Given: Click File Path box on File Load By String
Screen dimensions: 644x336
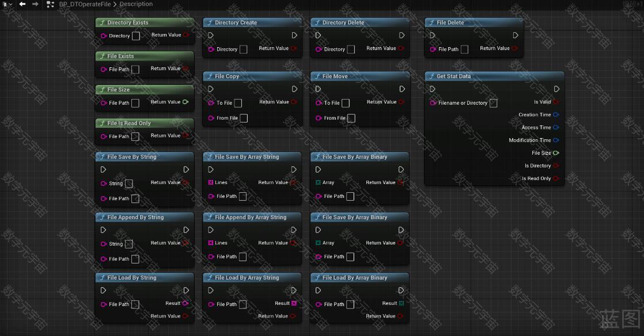Looking at the screenshot, I should (135, 304).
